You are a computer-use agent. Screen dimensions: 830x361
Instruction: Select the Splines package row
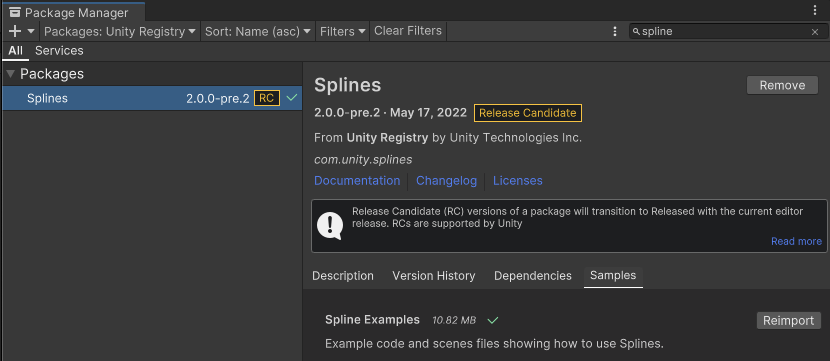[x=152, y=98]
